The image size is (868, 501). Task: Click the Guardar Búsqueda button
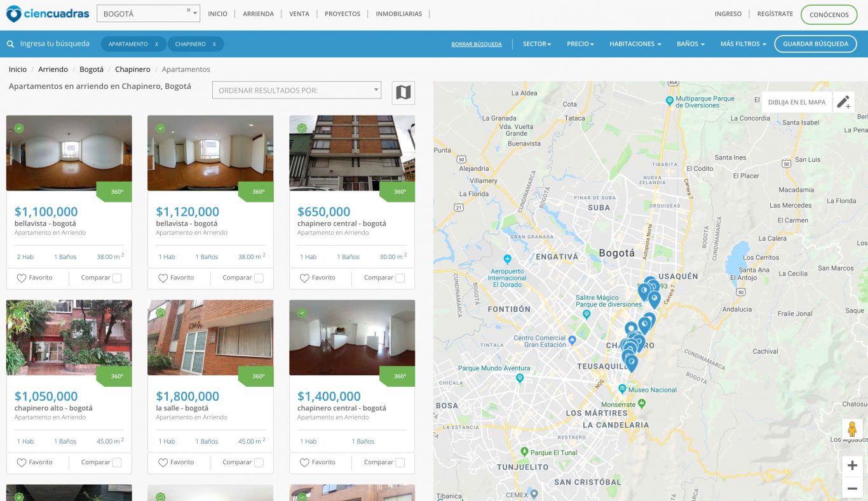pos(815,44)
